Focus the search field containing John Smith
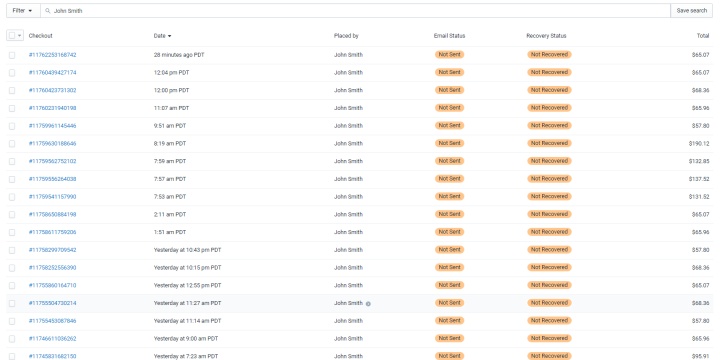 [x=355, y=11]
